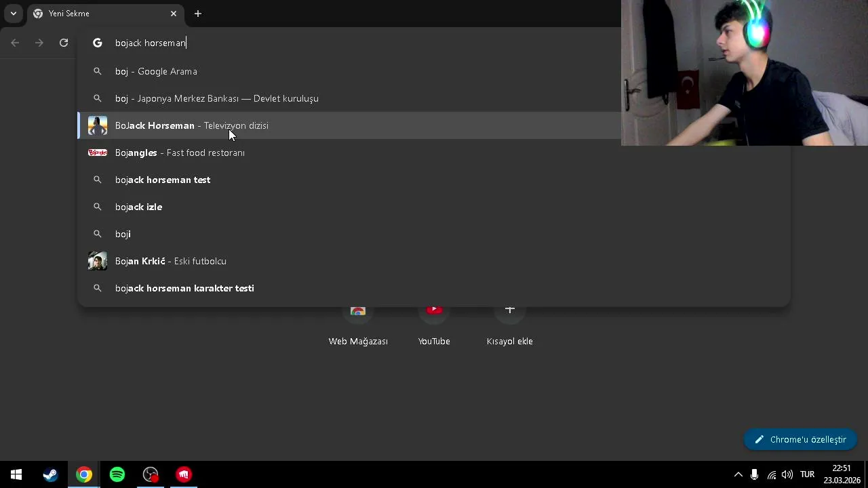Select suggestion bojack izle
Image resolution: width=868 pixels, height=488 pixels.
[x=434, y=207]
